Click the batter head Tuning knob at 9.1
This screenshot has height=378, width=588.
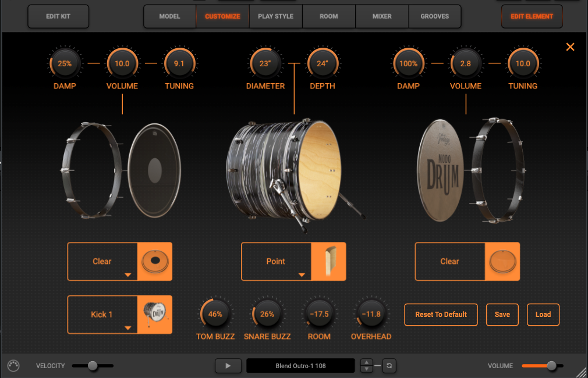(179, 64)
